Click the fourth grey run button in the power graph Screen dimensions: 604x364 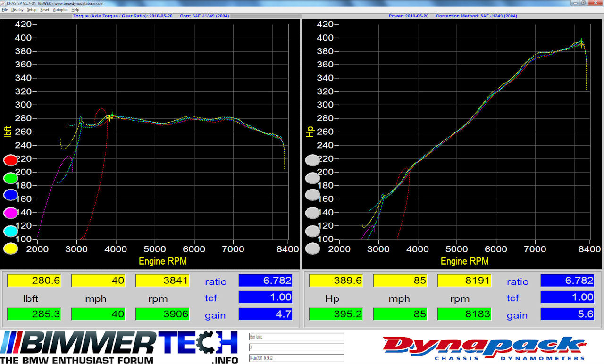coord(312,213)
